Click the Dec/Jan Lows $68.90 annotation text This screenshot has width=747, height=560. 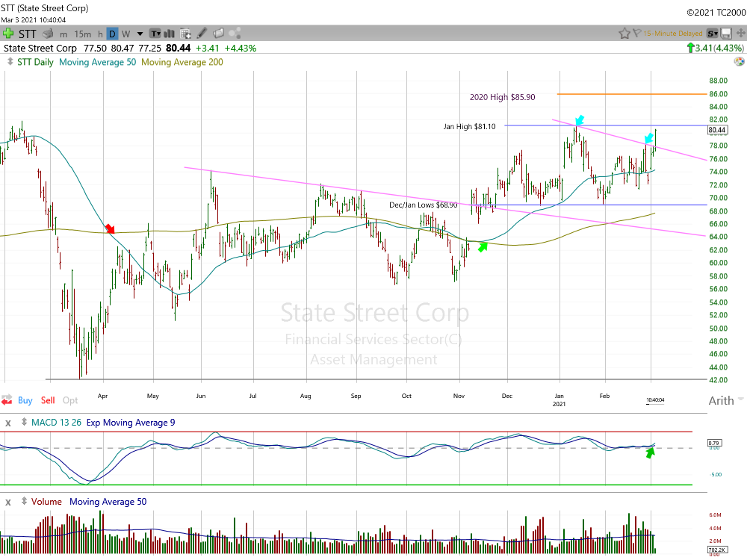click(423, 205)
